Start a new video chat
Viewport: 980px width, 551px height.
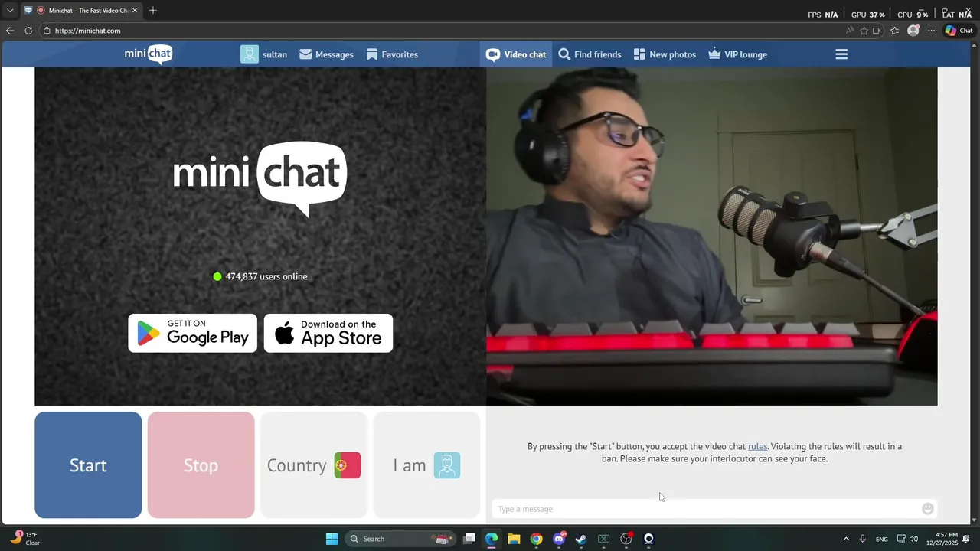88,465
